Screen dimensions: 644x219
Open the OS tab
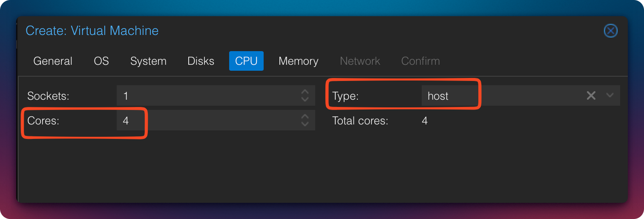tap(101, 61)
